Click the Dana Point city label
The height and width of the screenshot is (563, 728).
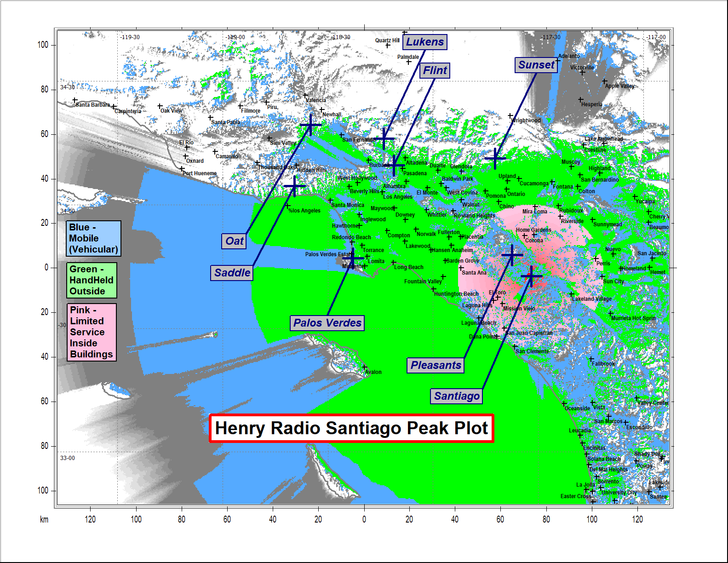(482, 337)
